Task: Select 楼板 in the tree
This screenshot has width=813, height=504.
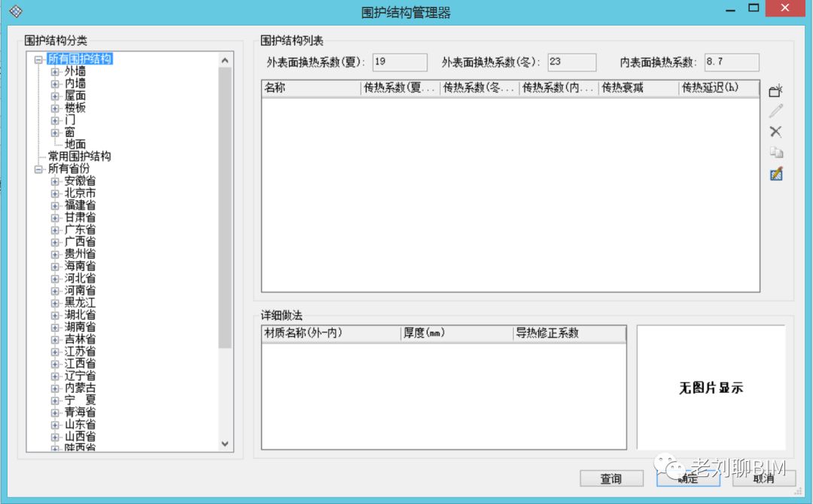Action: [75, 108]
